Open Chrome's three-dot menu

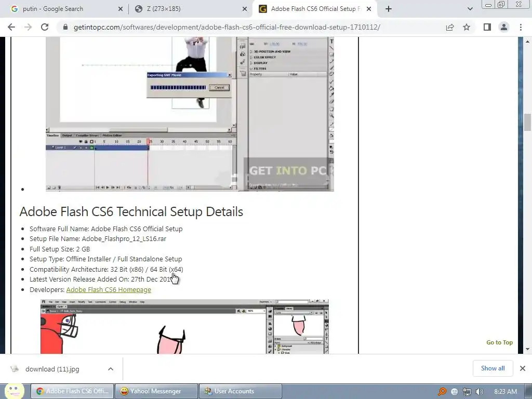(x=521, y=27)
